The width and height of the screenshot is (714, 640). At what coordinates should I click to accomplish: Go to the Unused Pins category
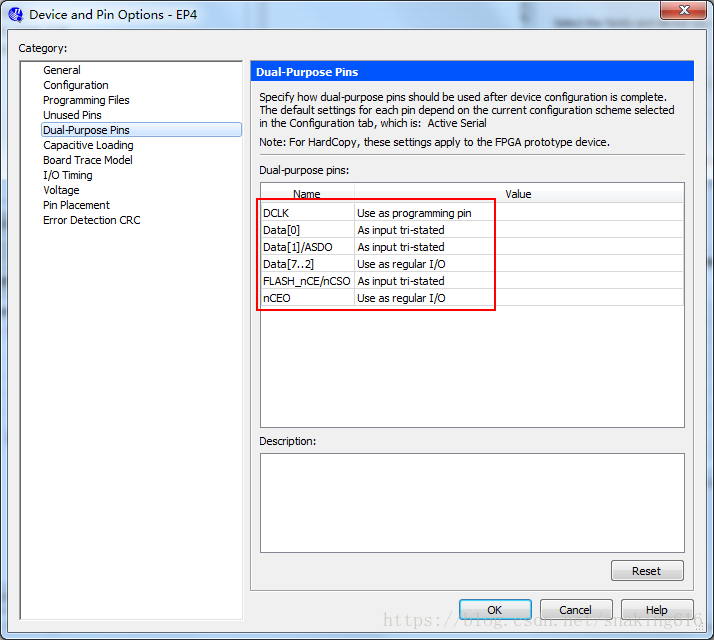[x=72, y=115]
